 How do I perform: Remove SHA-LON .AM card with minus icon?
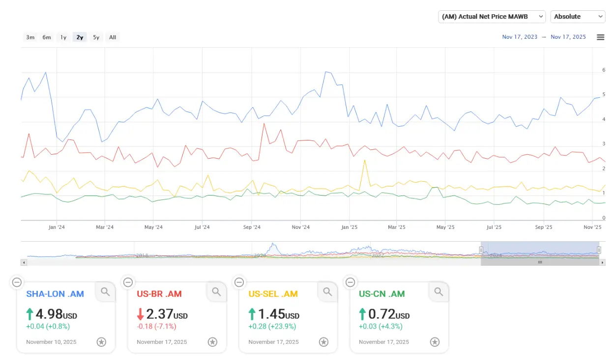(17, 282)
